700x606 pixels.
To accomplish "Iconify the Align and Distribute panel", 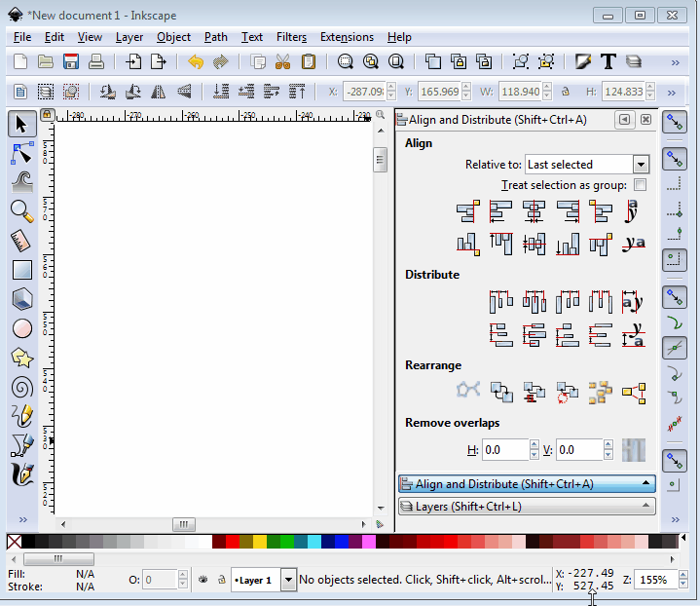I will click(x=625, y=119).
